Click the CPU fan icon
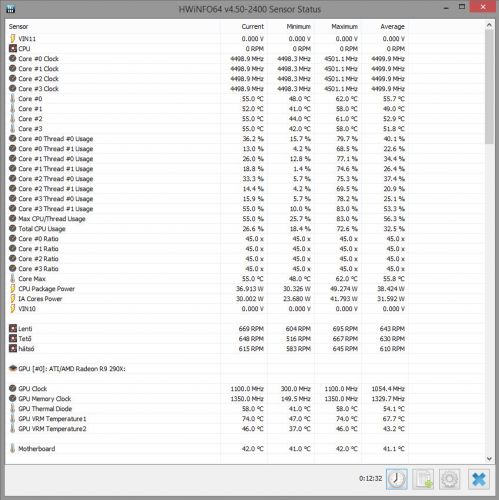499x500 pixels. [13, 49]
